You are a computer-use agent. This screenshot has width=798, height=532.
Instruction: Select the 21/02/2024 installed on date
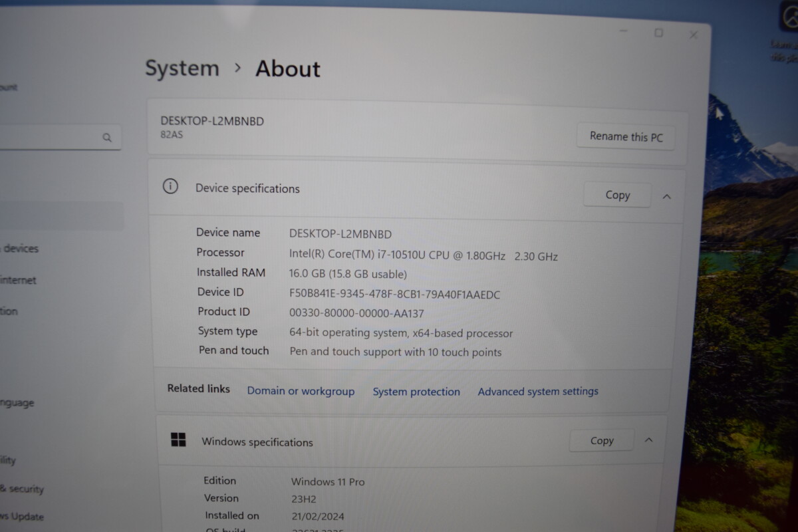click(x=318, y=516)
